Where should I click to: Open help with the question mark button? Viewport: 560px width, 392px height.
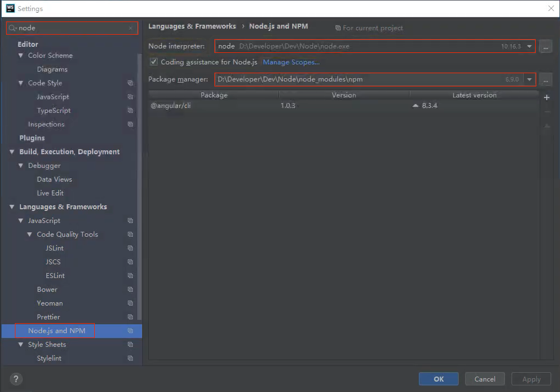point(16,379)
